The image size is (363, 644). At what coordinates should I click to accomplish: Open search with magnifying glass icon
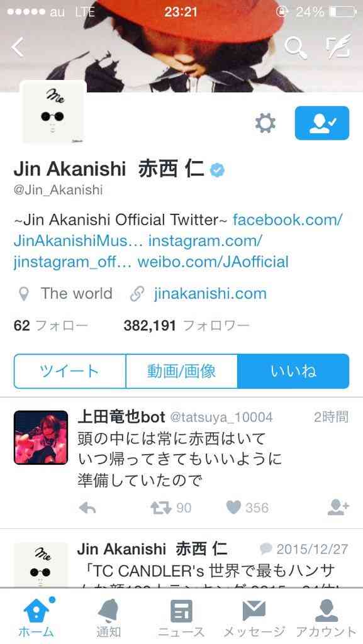(296, 48)
